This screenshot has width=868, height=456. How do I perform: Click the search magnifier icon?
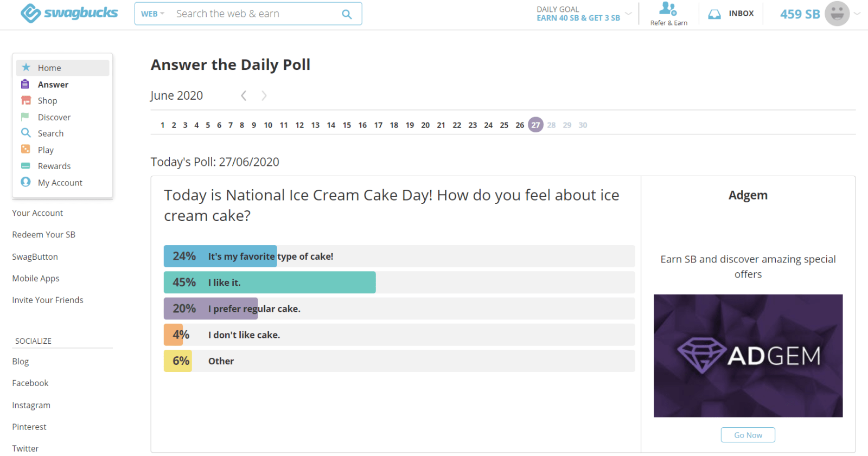[x=347, y=14]
